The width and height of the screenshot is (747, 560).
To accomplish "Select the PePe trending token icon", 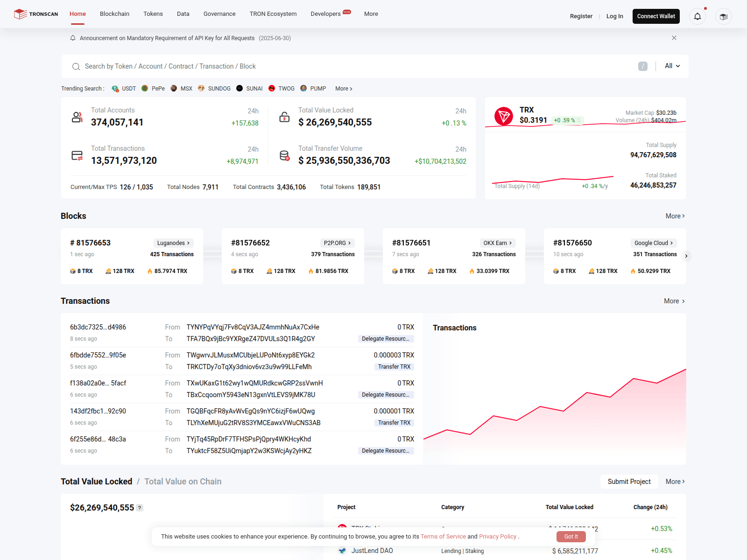I will tap(145, 89).
